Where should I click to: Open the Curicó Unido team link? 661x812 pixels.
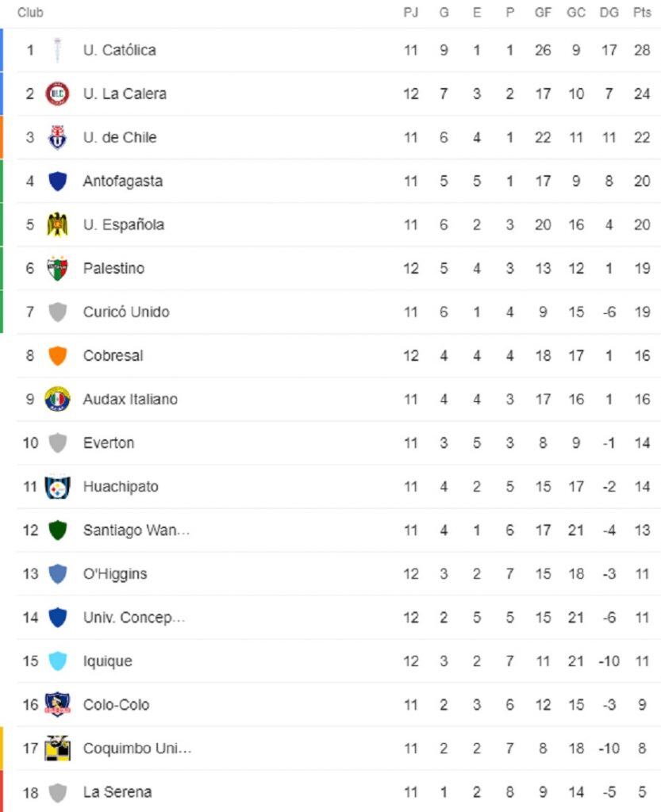(126, 312)
